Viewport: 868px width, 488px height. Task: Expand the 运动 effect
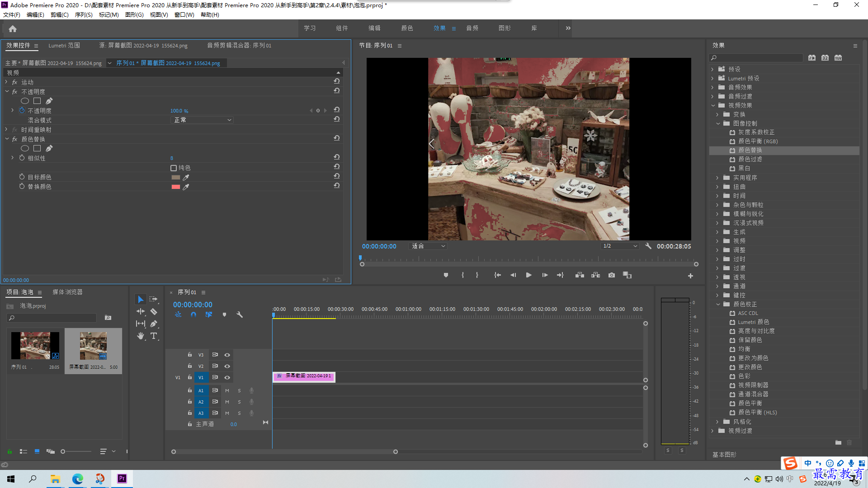click(6, 82)
